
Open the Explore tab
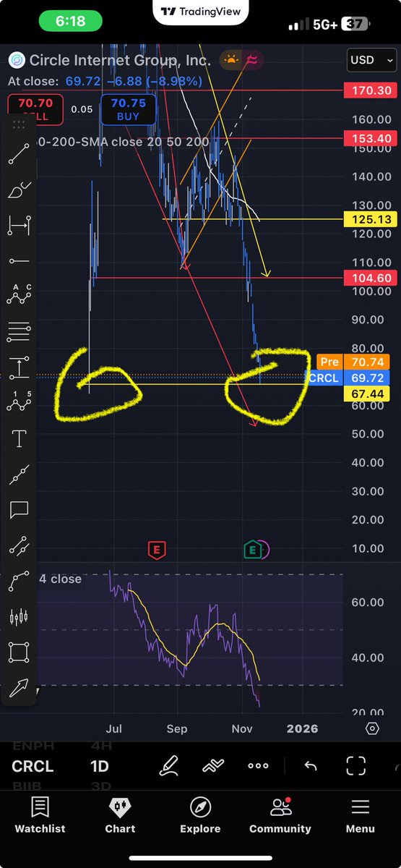(x=200, y=815)
